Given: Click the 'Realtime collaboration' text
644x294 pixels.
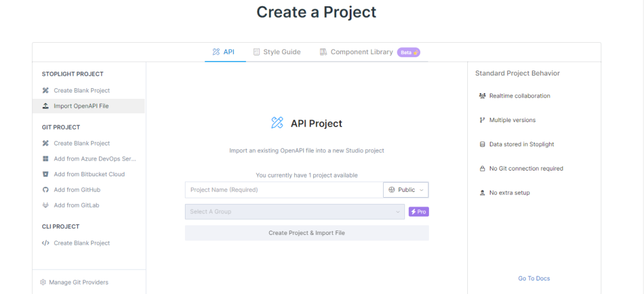Looking at the screenshot, I should click(x=519, y=96).
